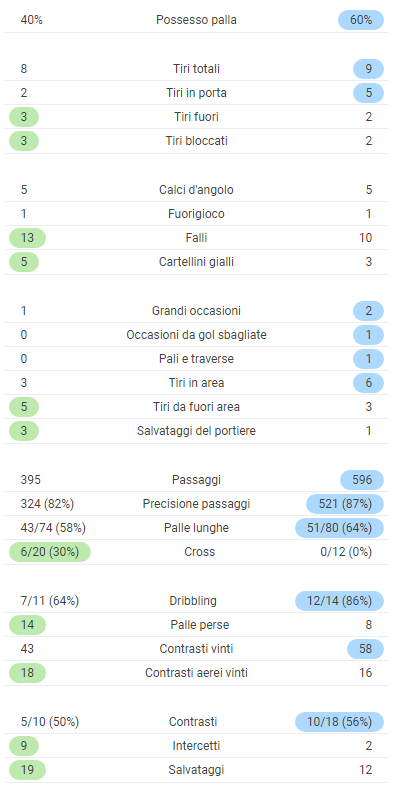Select the green 13 badge for Falli
This screenshot has height=799, width=394.
(28, 237)
